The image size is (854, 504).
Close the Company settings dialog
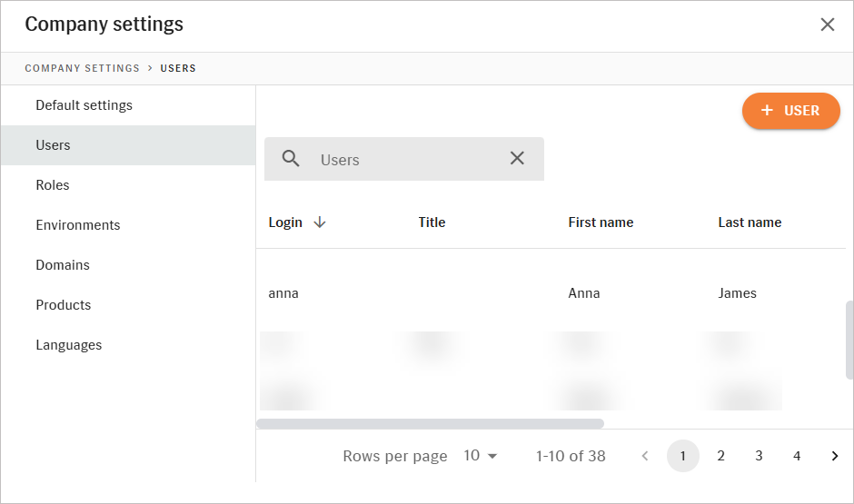point(827,25)
